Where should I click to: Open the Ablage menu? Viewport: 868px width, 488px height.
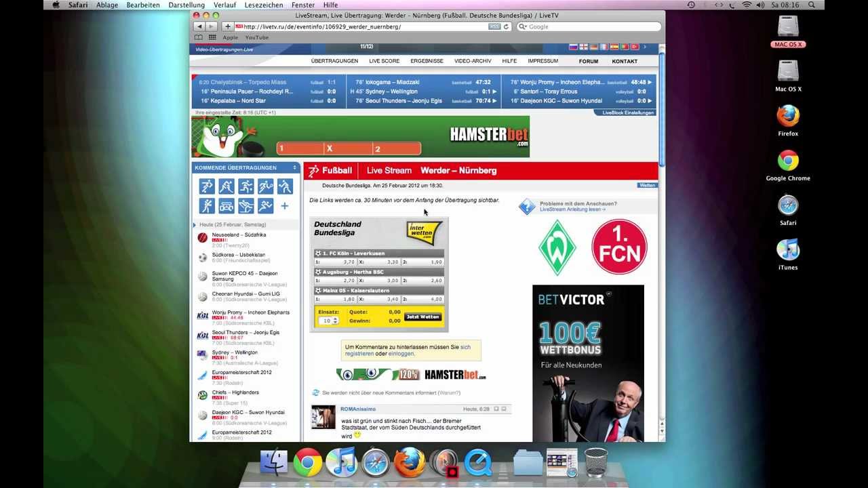pyautogui.click(x=107, y=5)
